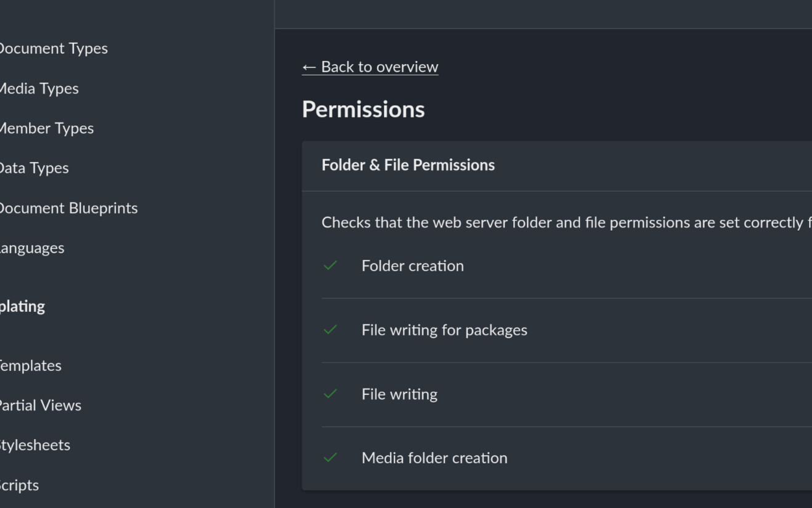This screenshot has height=508, width=812.
Task: Select the Folder creation result label
Action: [x=412, y=265]
